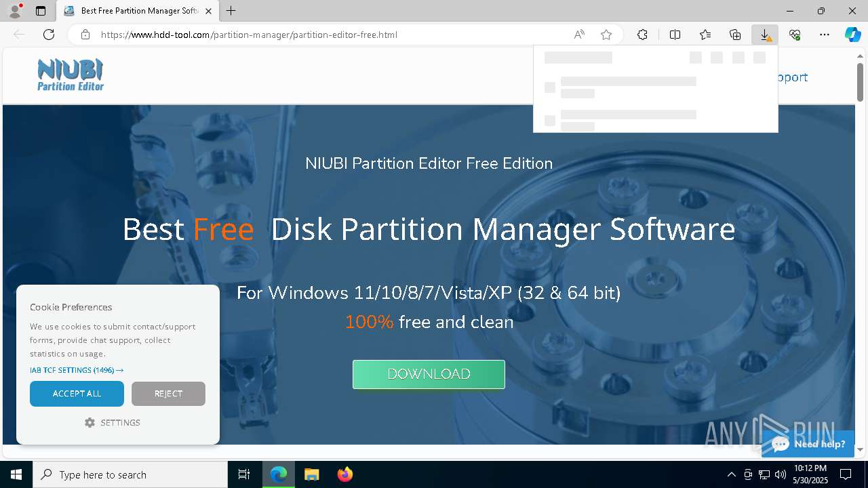868x488 pixels.
Task: Show hidden system tray icons
Action: [731, 474]
